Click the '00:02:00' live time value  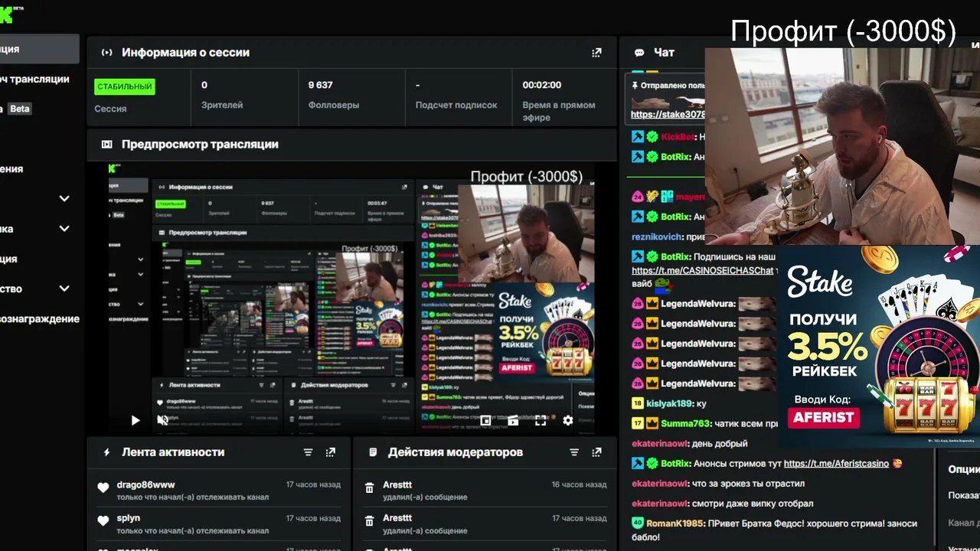coord(542,85)
